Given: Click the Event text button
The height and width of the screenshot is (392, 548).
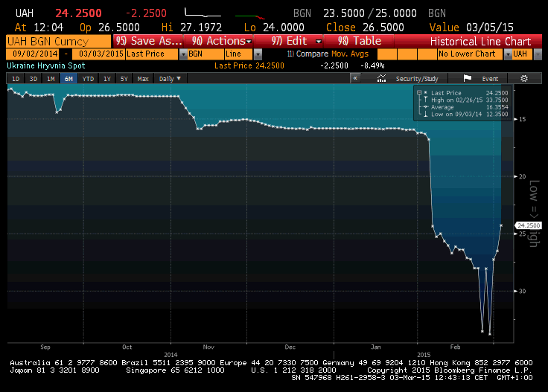Looking at the screenshot, I should [490, 79].
